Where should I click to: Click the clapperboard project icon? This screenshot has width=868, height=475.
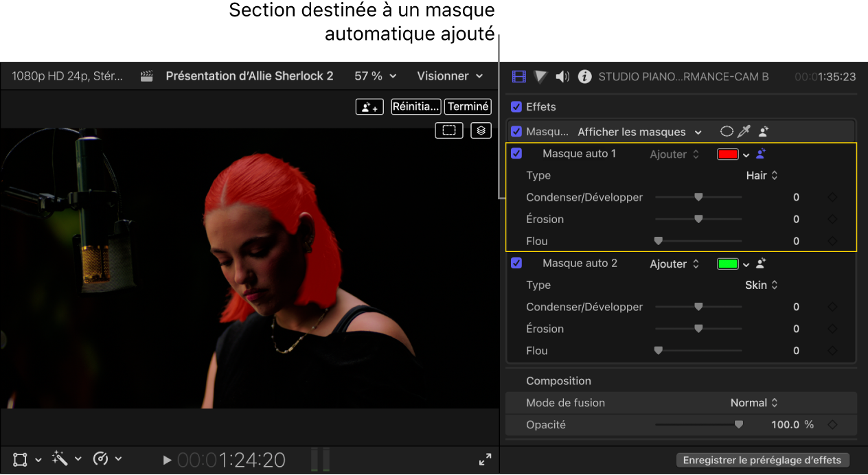[146, 76]
